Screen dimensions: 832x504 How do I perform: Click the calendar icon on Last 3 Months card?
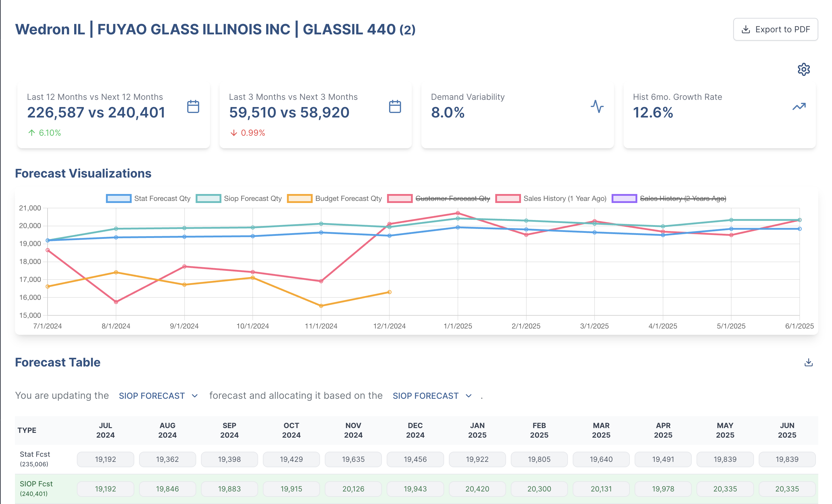394,106
